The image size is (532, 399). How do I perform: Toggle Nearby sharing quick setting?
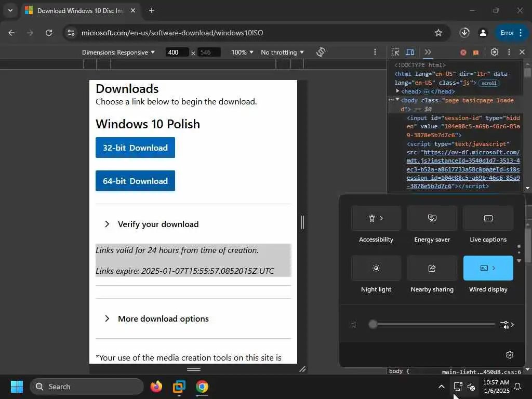[x=432, y=268]
